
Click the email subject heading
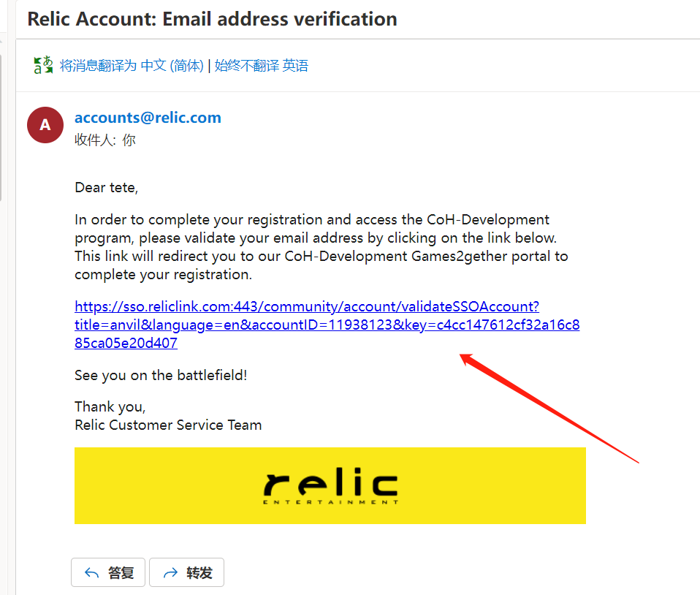(212, 19)
